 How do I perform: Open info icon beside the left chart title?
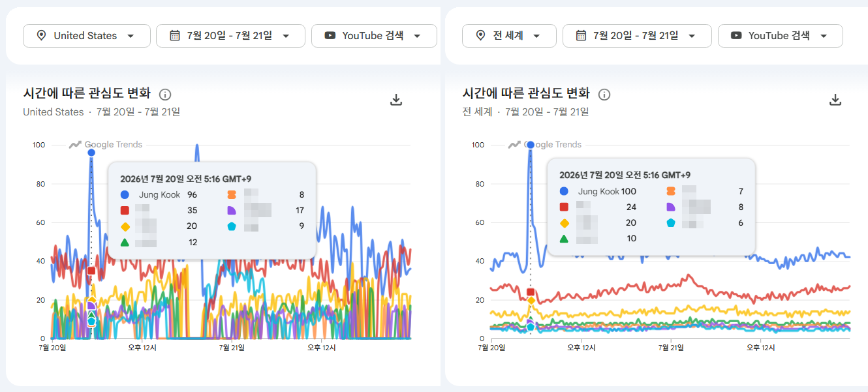165,95
